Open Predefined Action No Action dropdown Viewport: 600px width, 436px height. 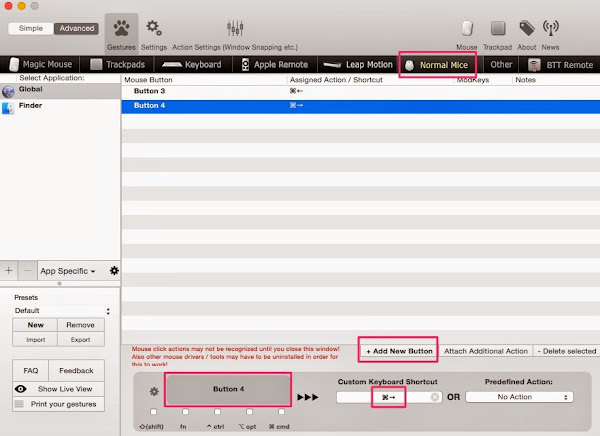[519, 397]
